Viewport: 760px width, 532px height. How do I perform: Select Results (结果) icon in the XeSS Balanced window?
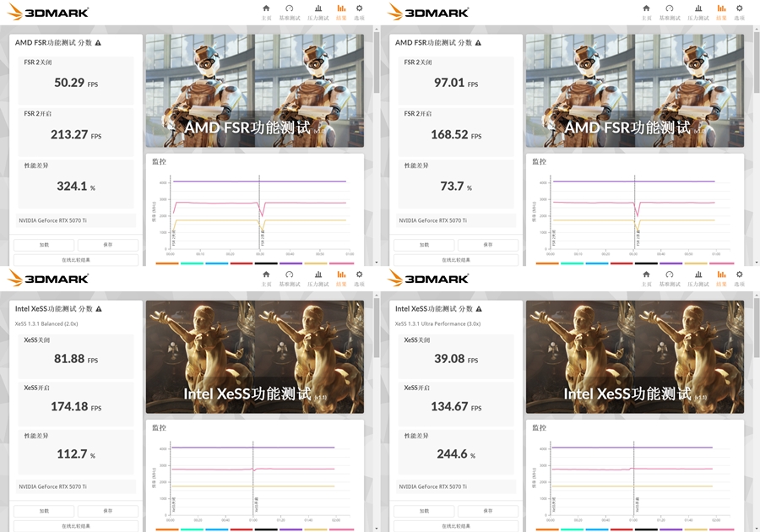tap(341, 274)
